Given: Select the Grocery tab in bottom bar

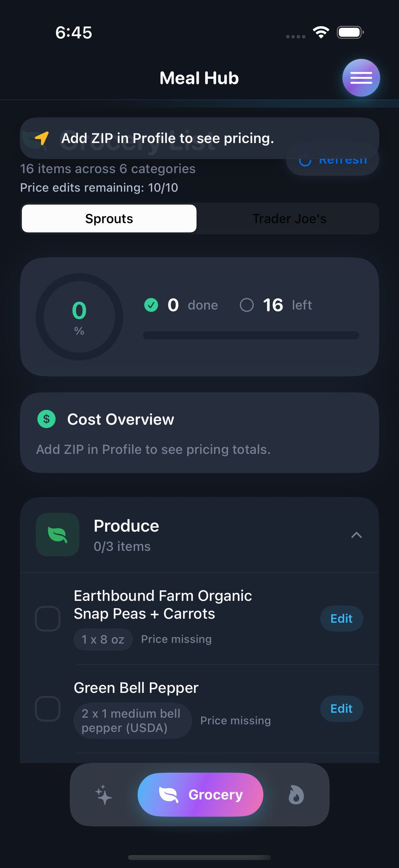Looking at the screenshot, I should pyautogui.click(x=200, y=795).
